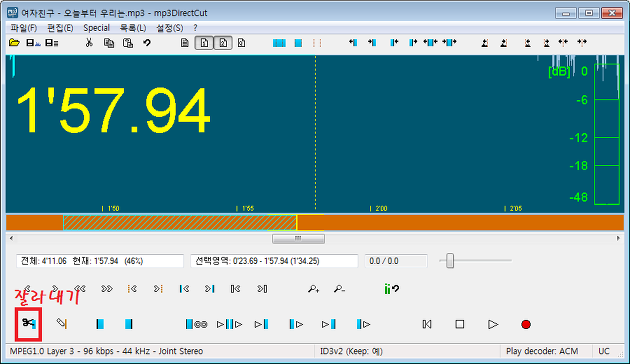Image resolution: width=630 pixels, height=364 pixels.
Task: Click the green bars with return-arrow icon
Action: tap(391, 288)
